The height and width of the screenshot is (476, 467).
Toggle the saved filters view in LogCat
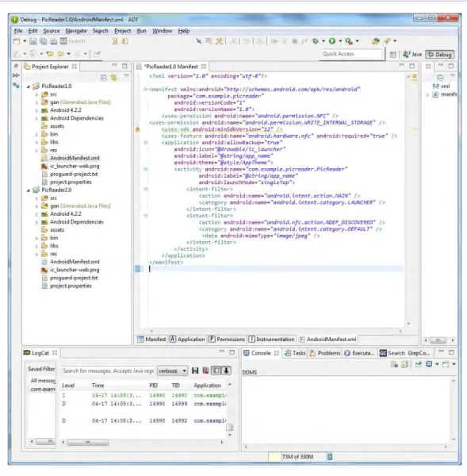click(x=216, y=370)
